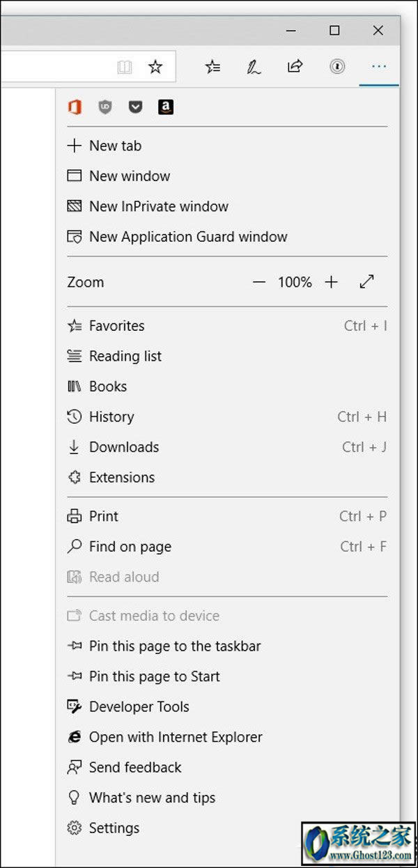This screenshot has height=868, width=418.
Task: Zoom in using the plus control
Action: click(332, 282)
